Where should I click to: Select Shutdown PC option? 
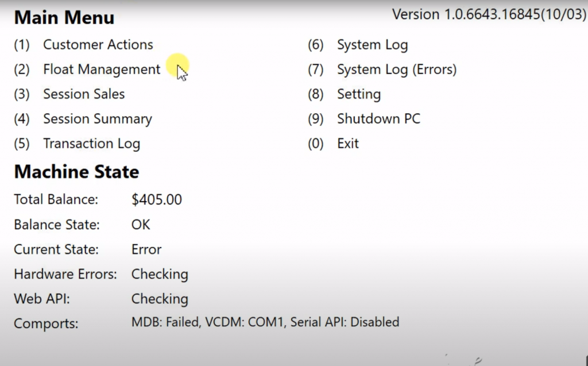[x=378, y=119]
